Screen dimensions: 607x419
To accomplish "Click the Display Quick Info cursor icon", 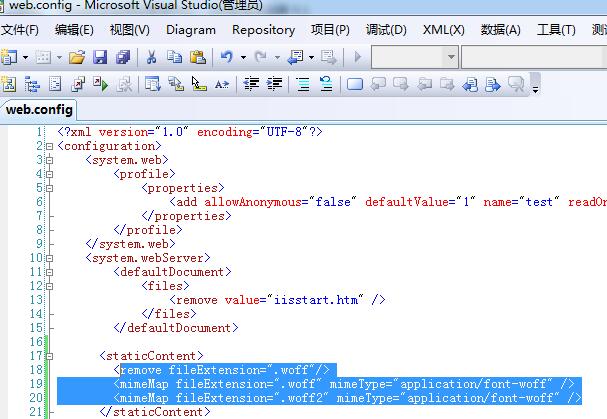I will 199,84.
